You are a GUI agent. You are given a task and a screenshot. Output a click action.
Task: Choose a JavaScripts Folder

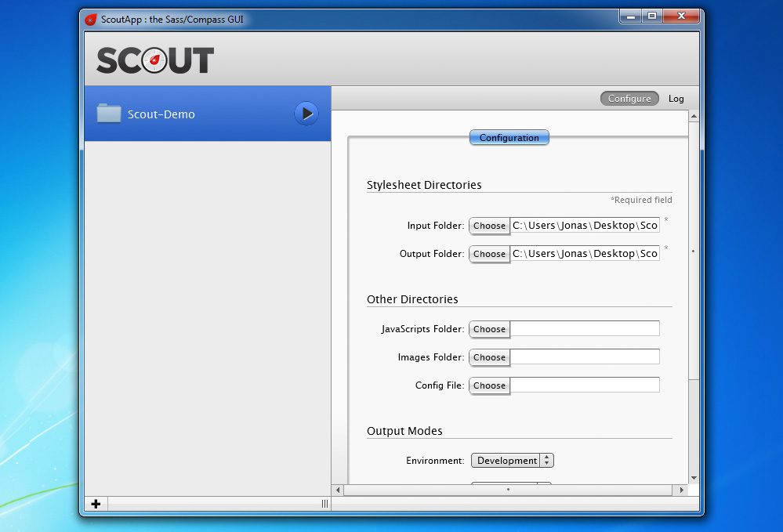click(489, 329)
